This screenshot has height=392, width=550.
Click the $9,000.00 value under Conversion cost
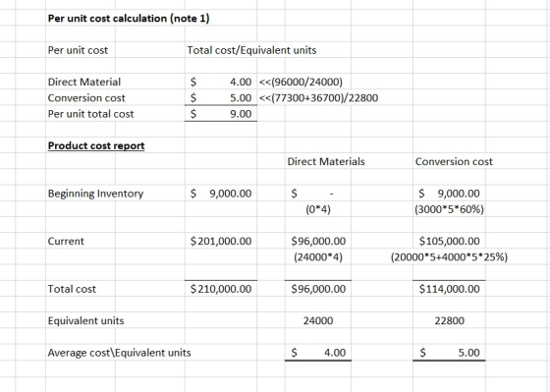pyautogui.click(x=449, y=194)
